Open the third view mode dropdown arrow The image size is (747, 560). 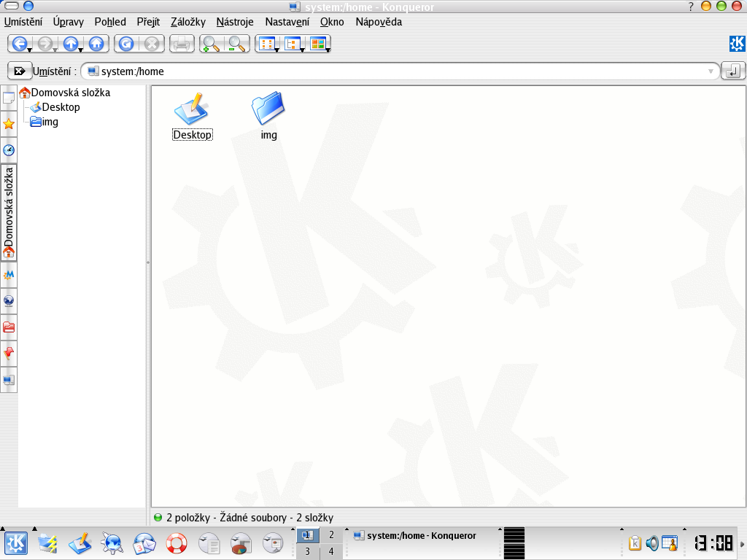coord(328,50)
